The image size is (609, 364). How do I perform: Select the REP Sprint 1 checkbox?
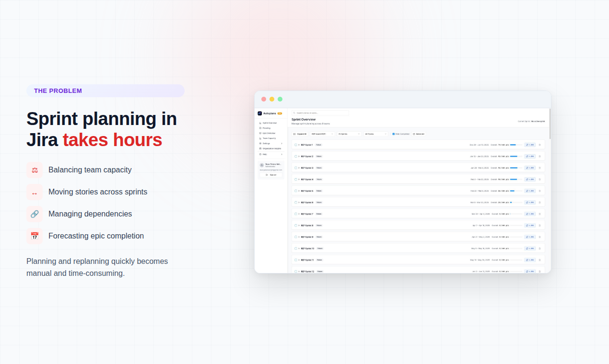(x=296, y=145)
